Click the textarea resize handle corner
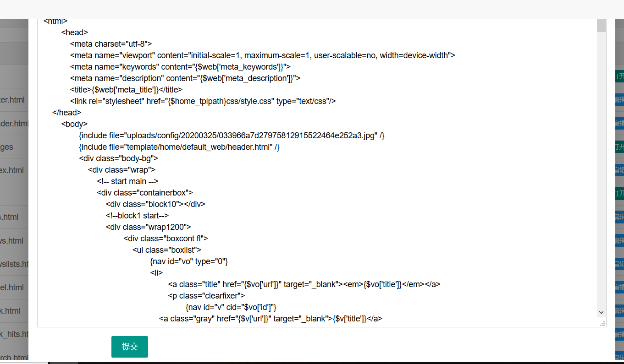The height and width of the screenshot is (364, 624). [602, 324]
